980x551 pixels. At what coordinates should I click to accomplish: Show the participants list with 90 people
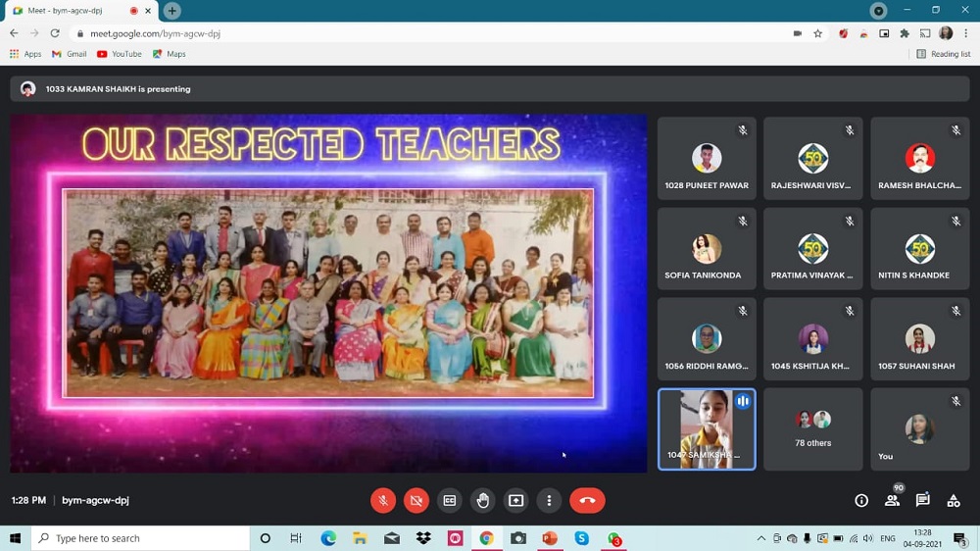(892, 500)
